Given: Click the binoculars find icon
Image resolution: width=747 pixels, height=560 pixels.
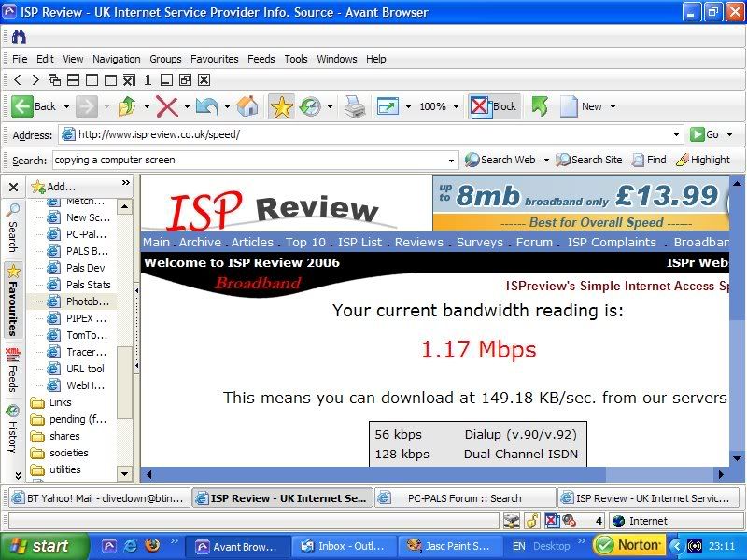Looking at the screenshot, I should (x=19, y=36).
